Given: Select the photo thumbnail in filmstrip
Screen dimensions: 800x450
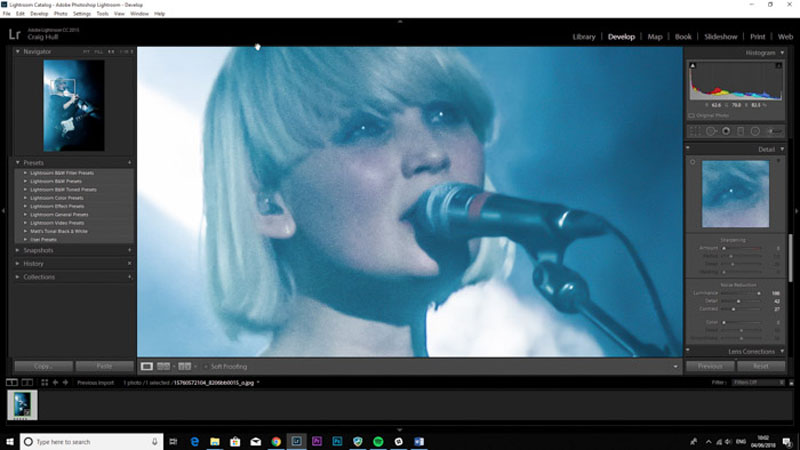Looking at the screenshot, I should pos(22,405).
